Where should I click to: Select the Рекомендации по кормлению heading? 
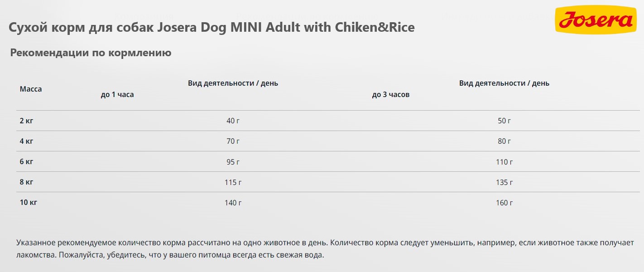(x=91, y=53)
